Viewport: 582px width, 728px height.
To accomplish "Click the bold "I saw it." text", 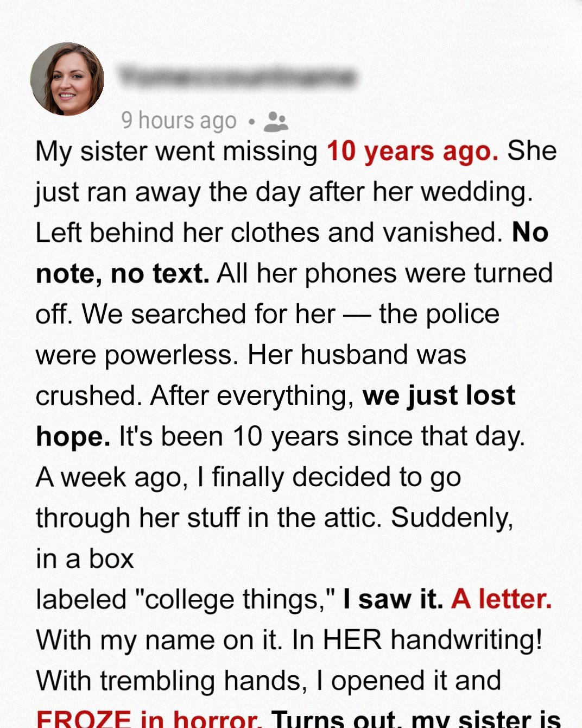I will point(393,599).
